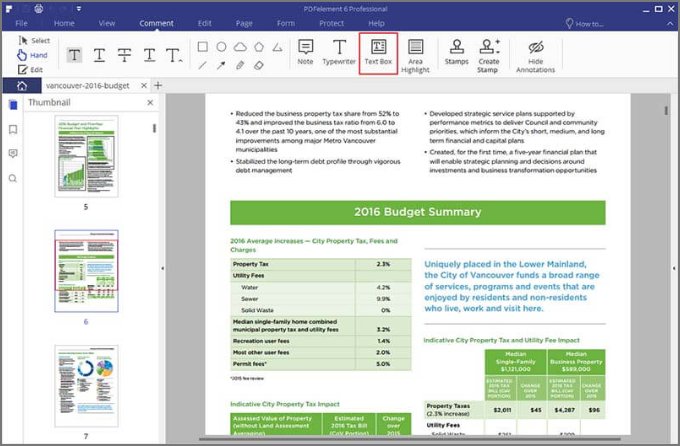The height and width of the screenshot is (446, 680).
Task: Click the print icon in title bar
Action: (x=39, y=8)
